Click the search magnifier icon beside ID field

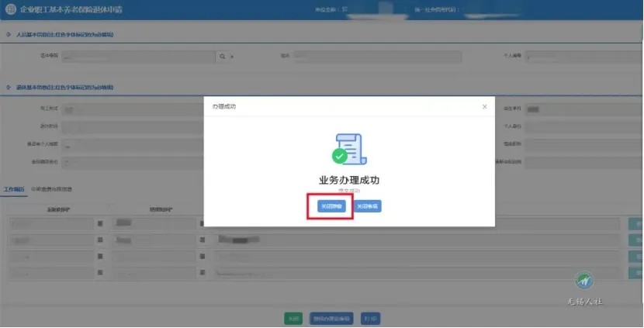(x=221, y=57)
